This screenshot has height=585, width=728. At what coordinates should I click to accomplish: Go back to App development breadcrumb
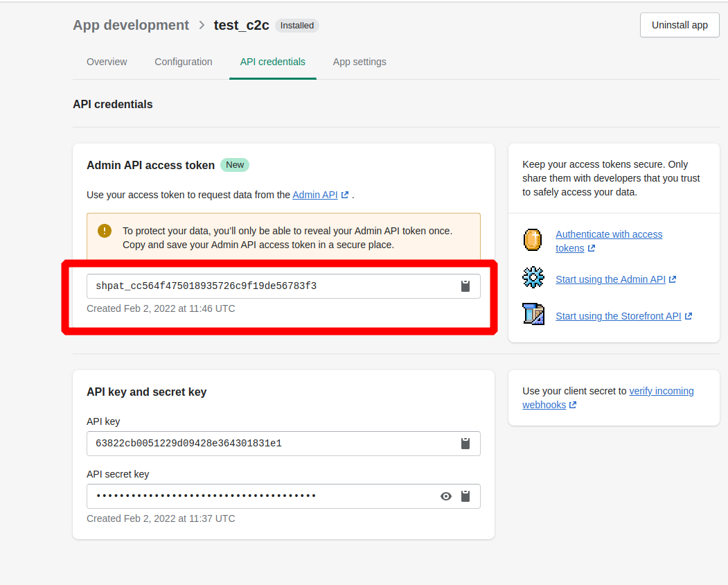[x=131, y=25]
